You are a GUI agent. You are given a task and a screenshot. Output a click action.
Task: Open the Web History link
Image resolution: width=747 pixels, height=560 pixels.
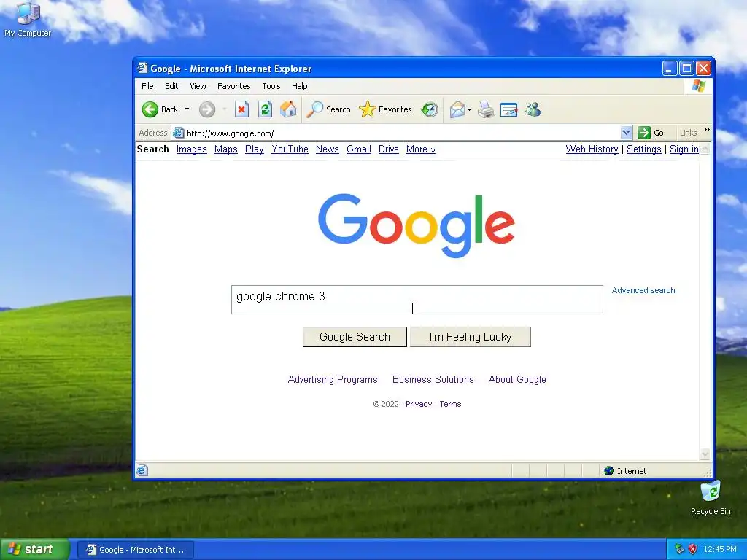click(x=592, y=149)
